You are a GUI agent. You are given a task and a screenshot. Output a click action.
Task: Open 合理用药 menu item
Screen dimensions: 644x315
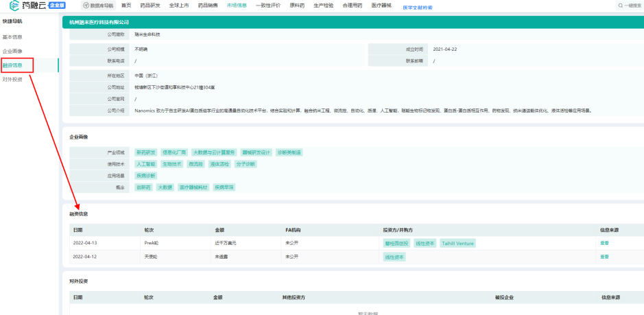click(x=352, y=5)
